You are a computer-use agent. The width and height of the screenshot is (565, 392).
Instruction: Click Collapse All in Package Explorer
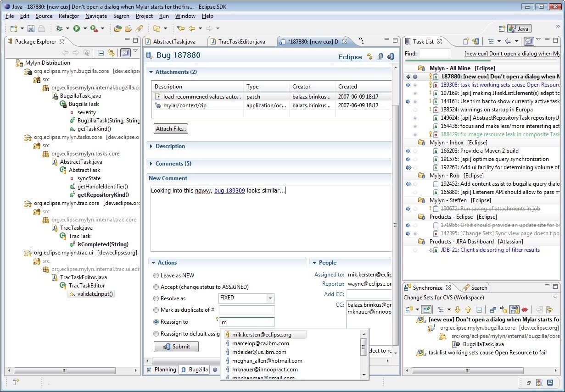tap(101, 53)
